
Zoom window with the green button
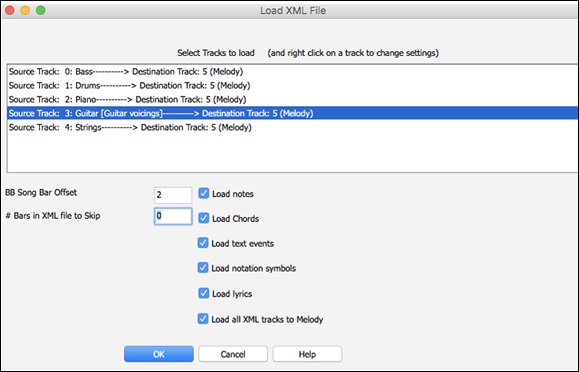41,10
